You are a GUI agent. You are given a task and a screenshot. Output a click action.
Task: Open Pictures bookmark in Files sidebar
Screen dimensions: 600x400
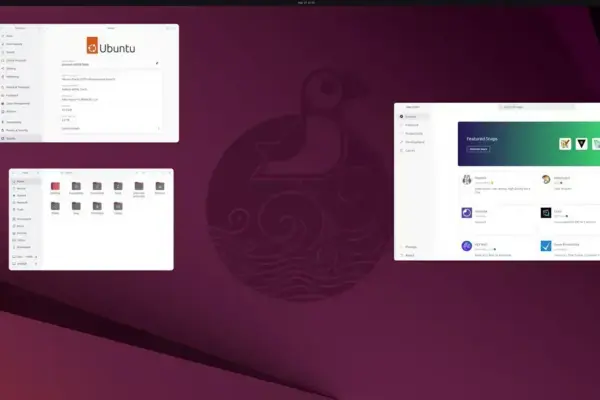coord(25,233)
